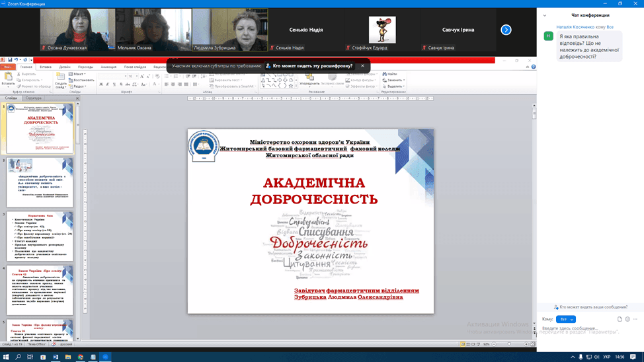Fit slide to window icon
Image resolution: width=644 pixels, height=362 pixels.
point(533,344)
